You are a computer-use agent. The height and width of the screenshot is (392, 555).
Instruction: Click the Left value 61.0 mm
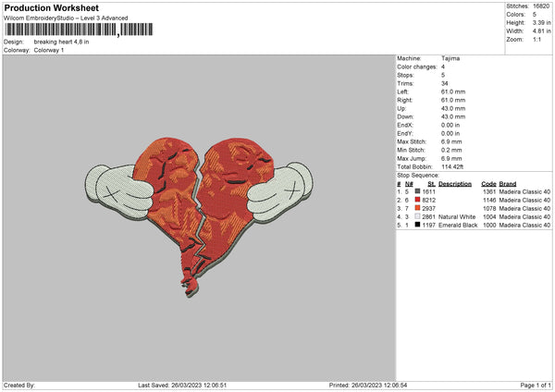pyautogui.click(x=453, y=92)
